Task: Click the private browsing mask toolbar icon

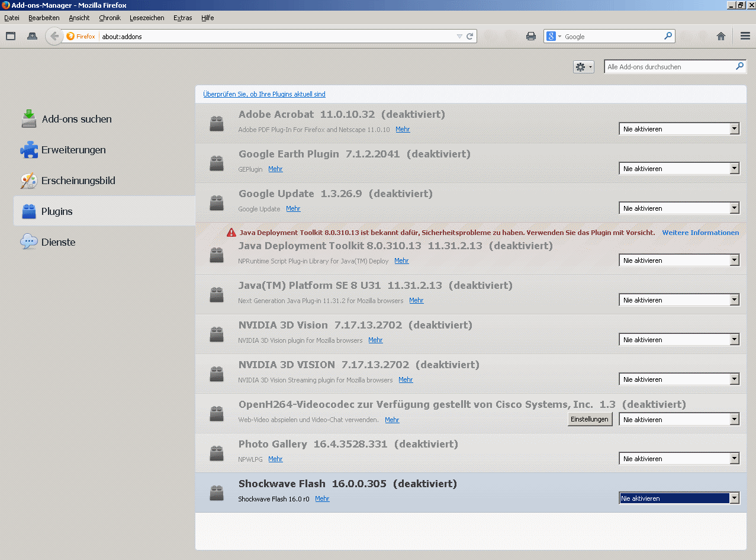Action: click(32, 36)
